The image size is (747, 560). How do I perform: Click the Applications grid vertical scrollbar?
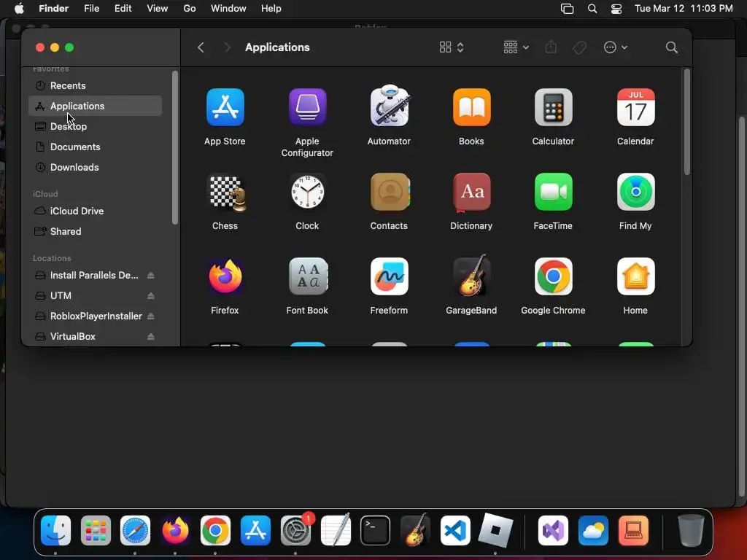point(686,122)
